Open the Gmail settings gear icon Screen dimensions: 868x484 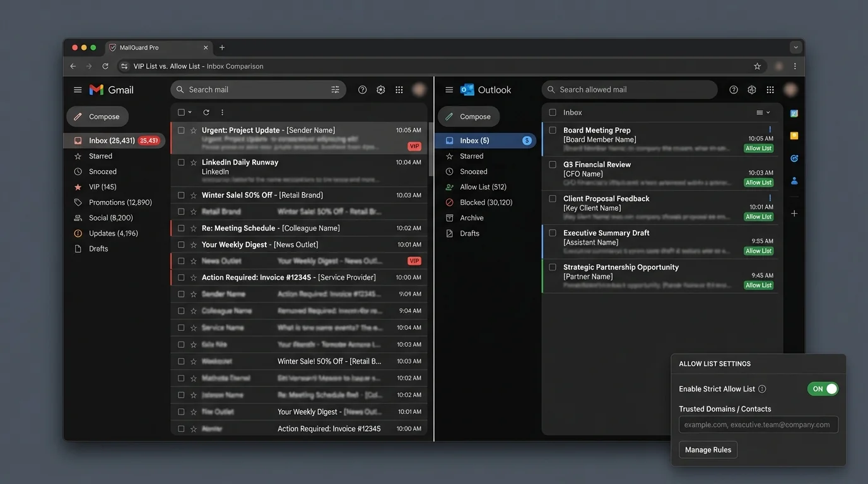tap(381, 90)
